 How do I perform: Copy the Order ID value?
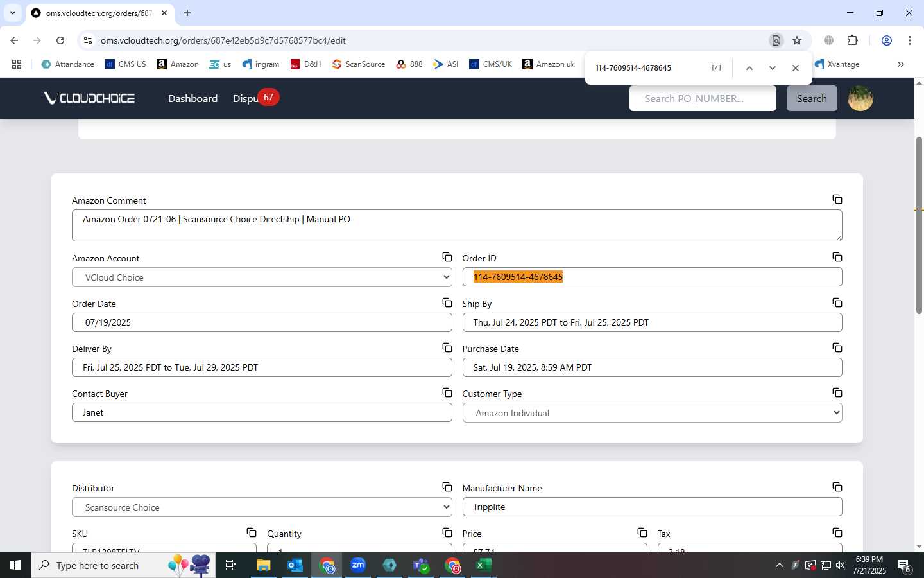point(837,257)
